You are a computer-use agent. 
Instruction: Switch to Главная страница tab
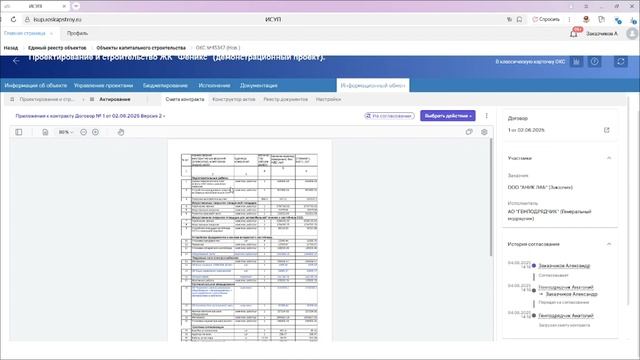click(24, 33)
